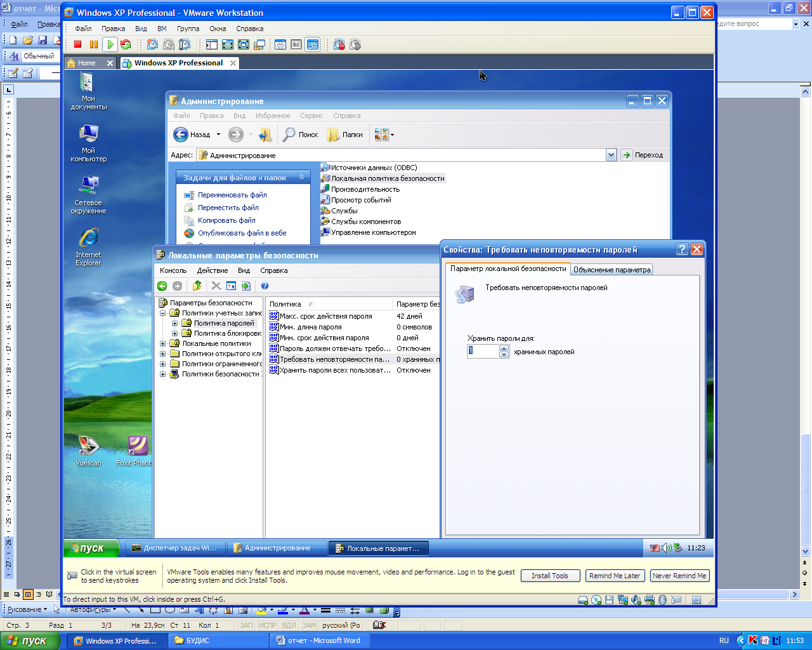Expand the Политики открытого ключа tree node
The height and width of the screenshot is (650, 812).
point(162,354)
